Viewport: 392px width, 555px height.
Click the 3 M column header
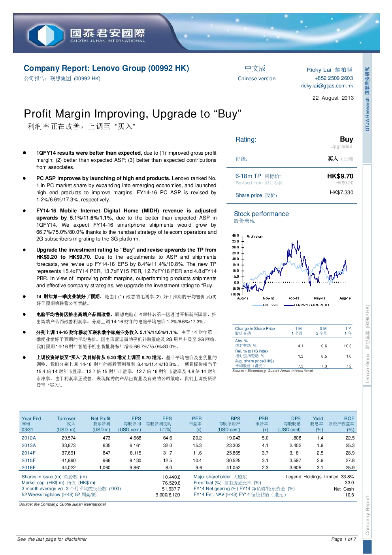coord(323,328)
